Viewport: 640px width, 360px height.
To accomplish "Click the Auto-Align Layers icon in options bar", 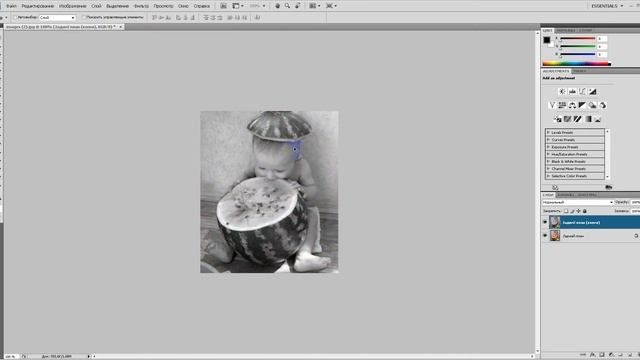I will click(258, 18).
